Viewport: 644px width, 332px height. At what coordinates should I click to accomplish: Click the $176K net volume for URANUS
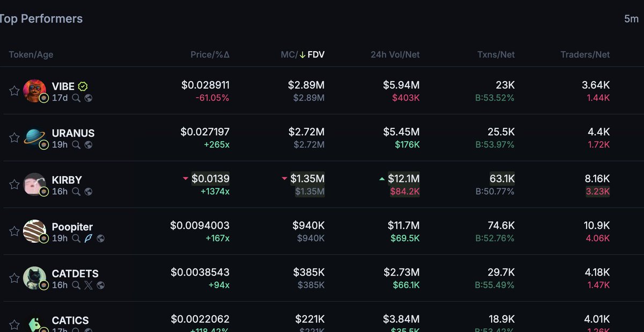coord(407,145)
